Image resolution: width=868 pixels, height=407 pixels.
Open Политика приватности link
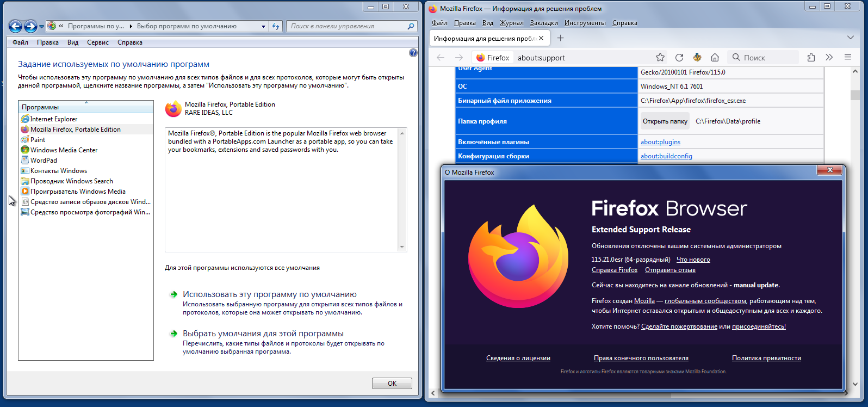[x=766, y=358]
